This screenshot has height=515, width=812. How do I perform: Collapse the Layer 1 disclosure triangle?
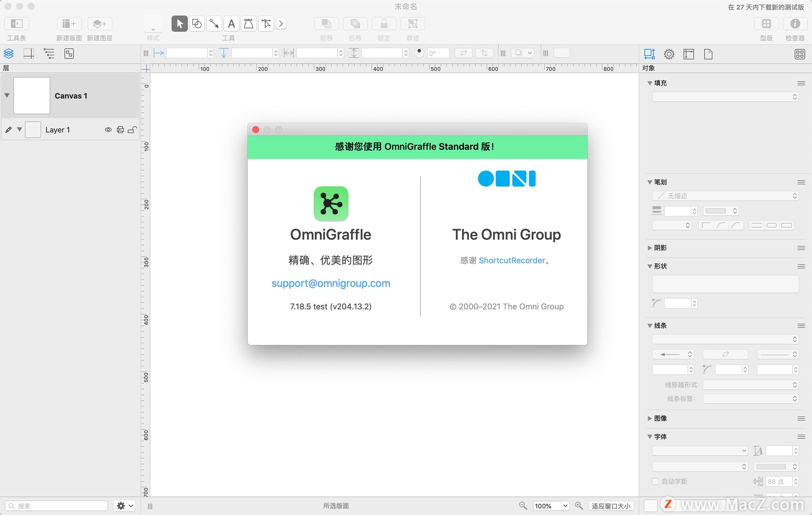tap(19, 129)
